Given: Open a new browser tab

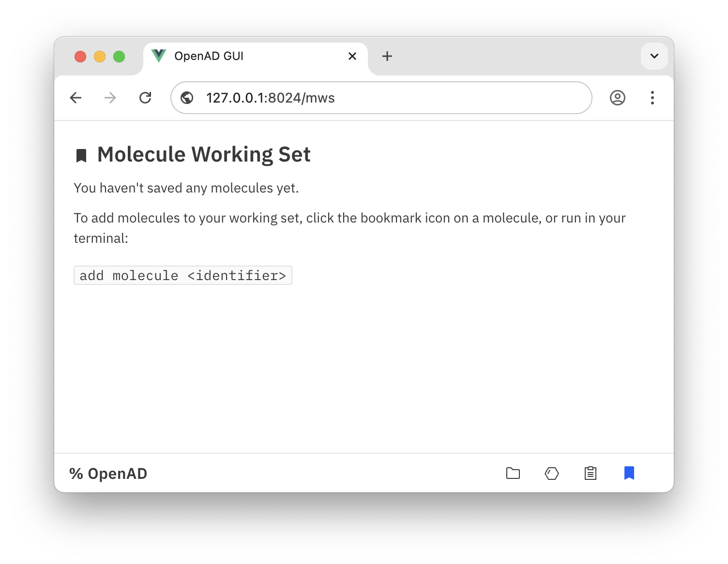Looking at the screenshot, I should click(387, 56).
